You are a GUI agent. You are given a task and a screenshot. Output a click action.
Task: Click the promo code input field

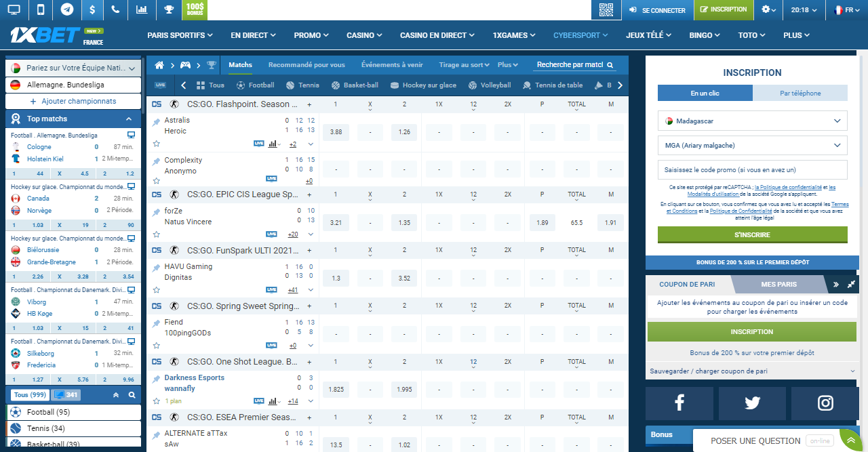[753, 169]
